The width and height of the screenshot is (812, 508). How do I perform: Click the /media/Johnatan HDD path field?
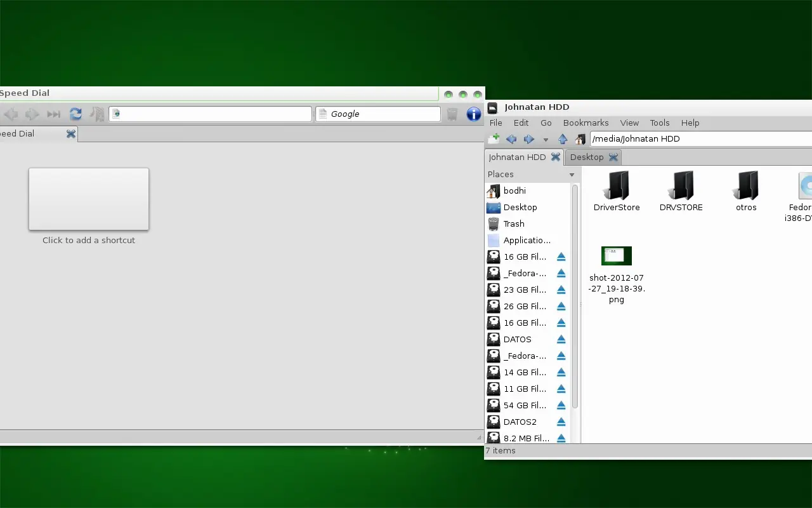(701, 138)
